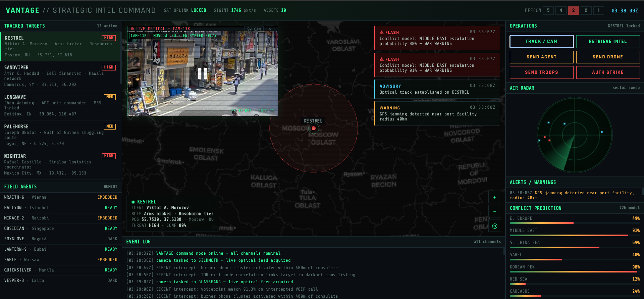The height and width of the screenshot is (299, 644).
Task: Open the FLASH alert showing 88% probability
Action: click(437, 38)
